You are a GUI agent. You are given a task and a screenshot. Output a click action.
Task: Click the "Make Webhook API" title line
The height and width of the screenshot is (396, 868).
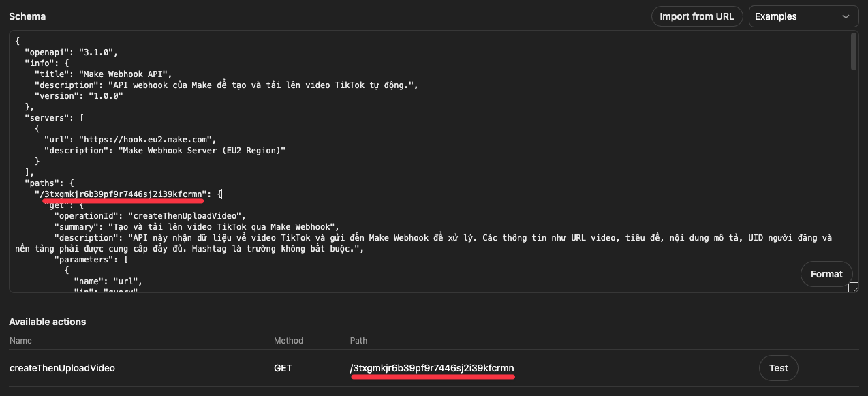click(104, 74)
